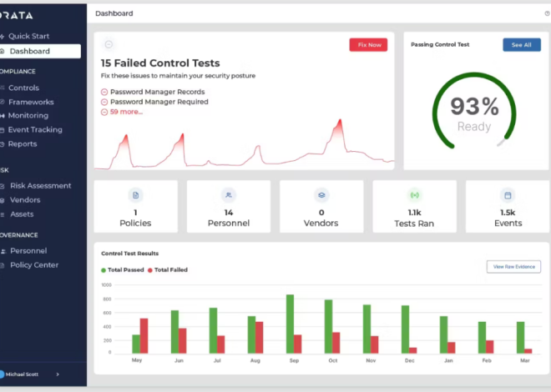The height and width of the screenshot is (392, 551).
Task: Open Assets page
Action: pyautogui.click(x=22, y=214)
